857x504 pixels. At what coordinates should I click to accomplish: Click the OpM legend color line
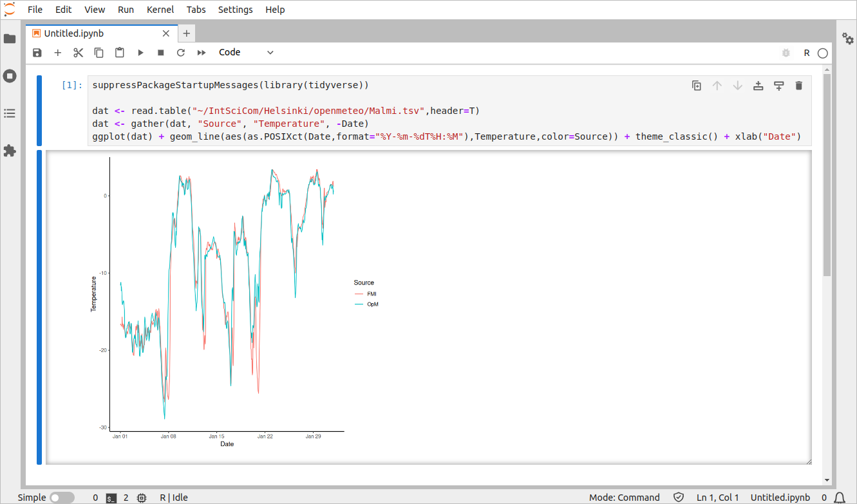(359, 304)
